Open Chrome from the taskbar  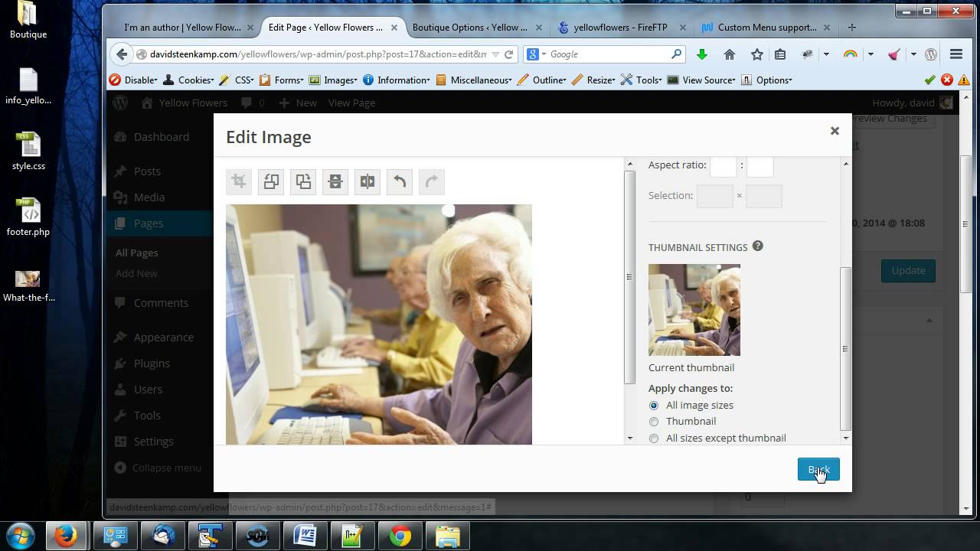pos(400,536)
